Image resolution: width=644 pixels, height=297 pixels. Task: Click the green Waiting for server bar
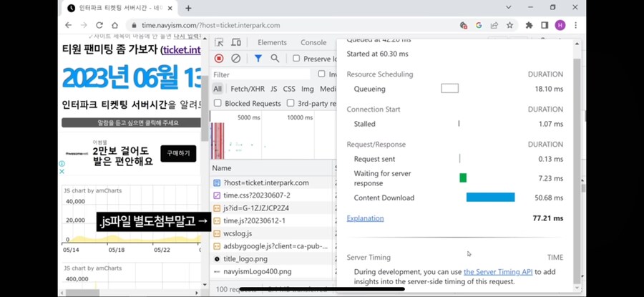point(463,178)
